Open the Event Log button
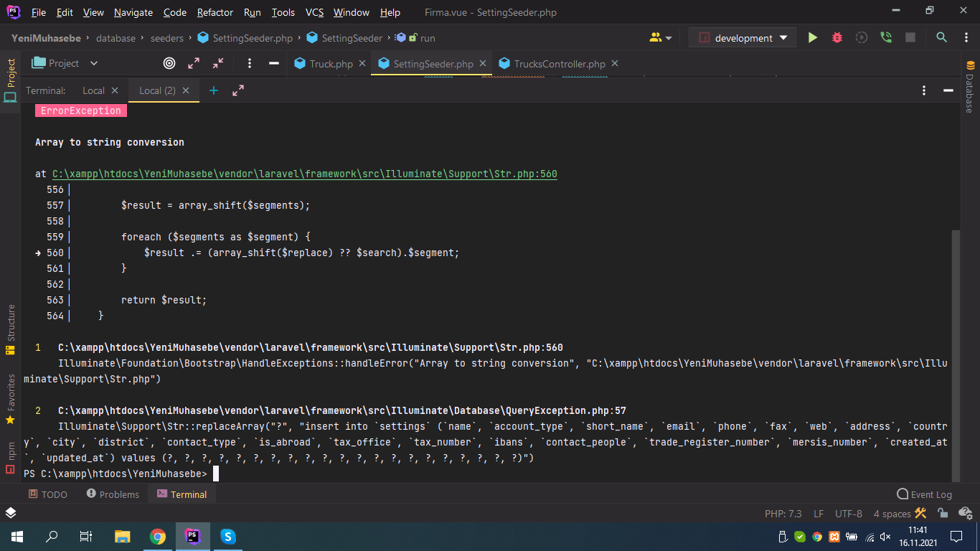The height and width of the screenshot is (551, 980). tap(925, 494)
